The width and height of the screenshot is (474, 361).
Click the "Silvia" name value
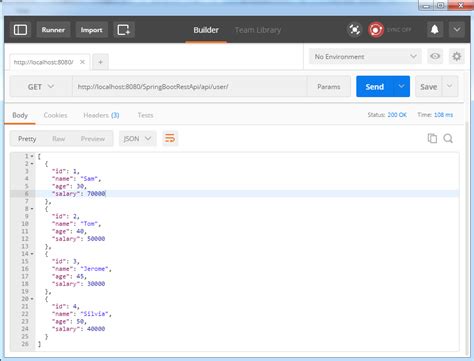point(95,314)
